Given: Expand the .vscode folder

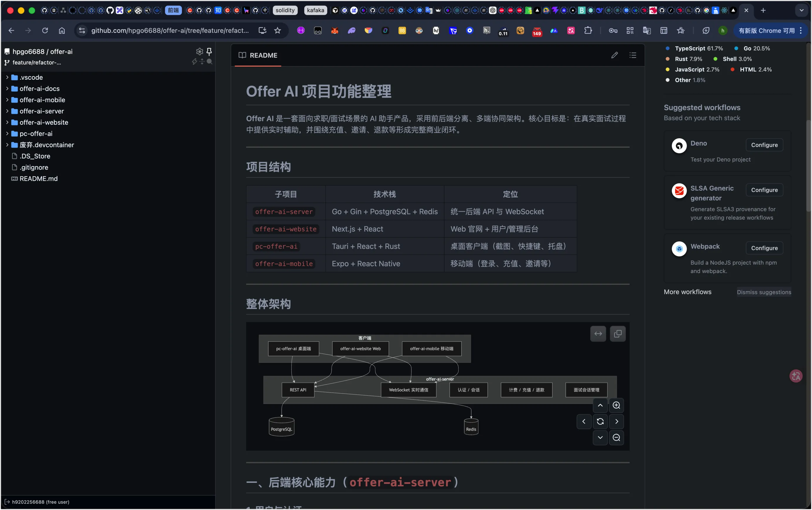Looking at the screenshot, I should click(7, 77).
